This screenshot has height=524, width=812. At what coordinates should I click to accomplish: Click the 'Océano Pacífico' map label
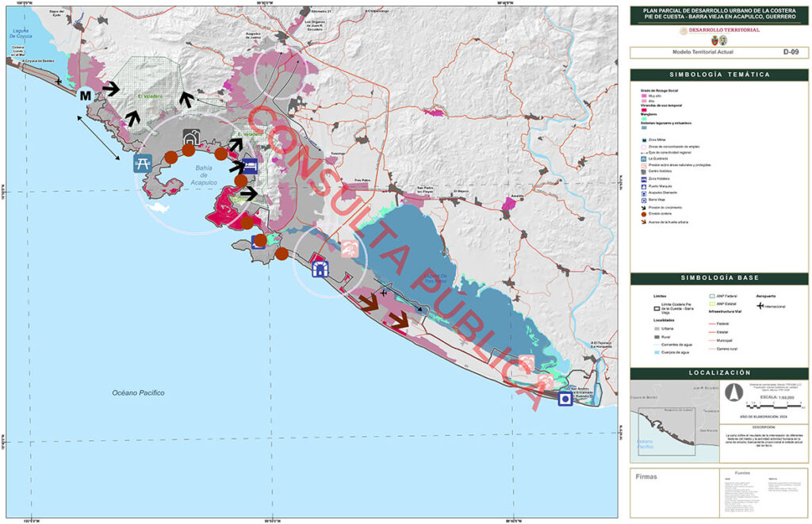pyautogui.click(x=137, y=393)
